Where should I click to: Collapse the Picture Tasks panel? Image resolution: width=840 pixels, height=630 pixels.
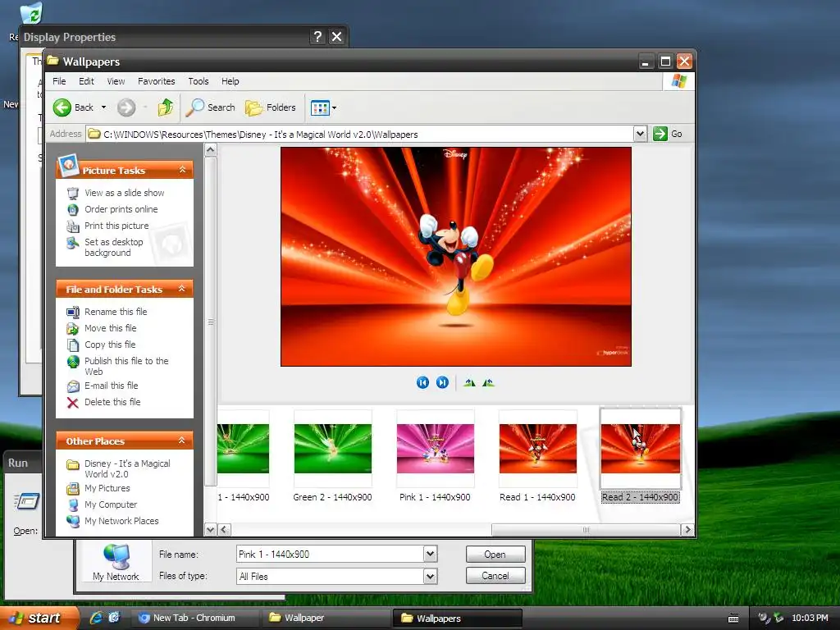click(x=182, y=170)
